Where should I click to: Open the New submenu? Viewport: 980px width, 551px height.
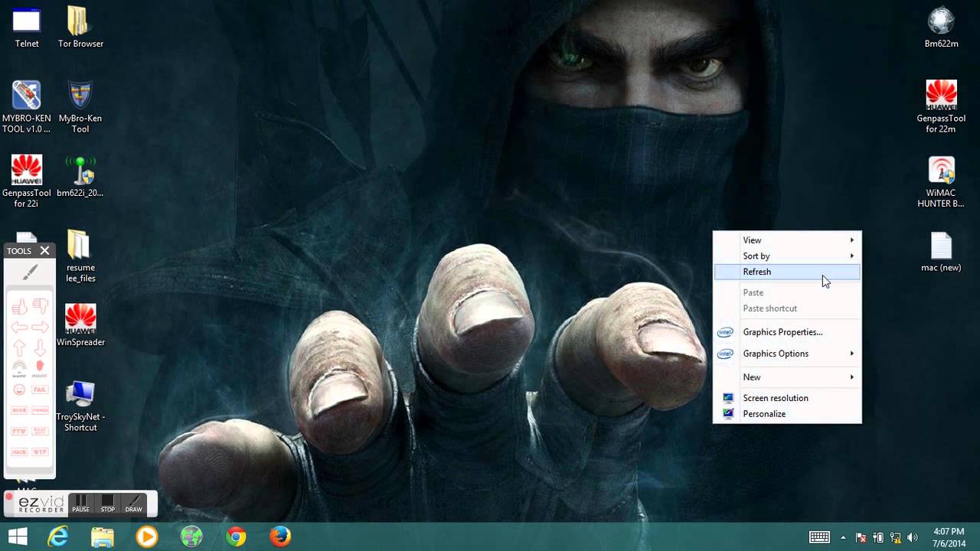click(787, 377)
